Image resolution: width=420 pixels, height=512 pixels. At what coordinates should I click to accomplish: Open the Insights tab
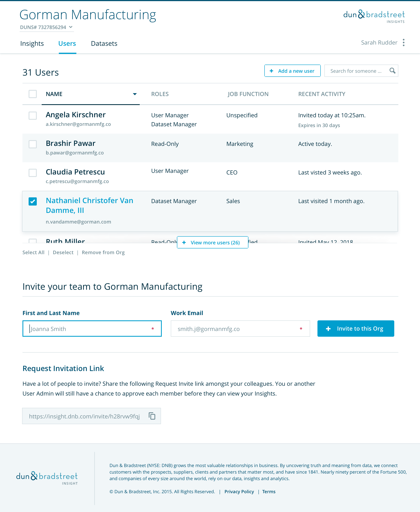click(x=32, y=44)
